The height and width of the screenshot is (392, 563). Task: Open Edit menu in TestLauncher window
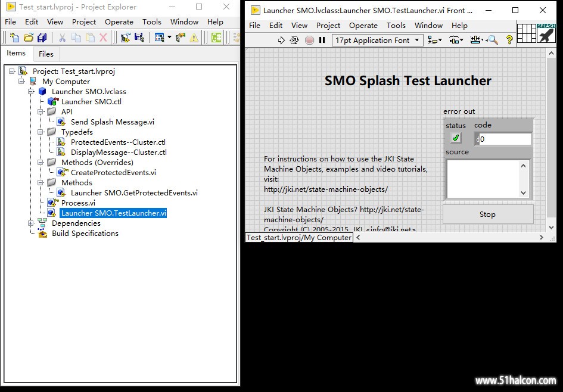pos(276,26)
